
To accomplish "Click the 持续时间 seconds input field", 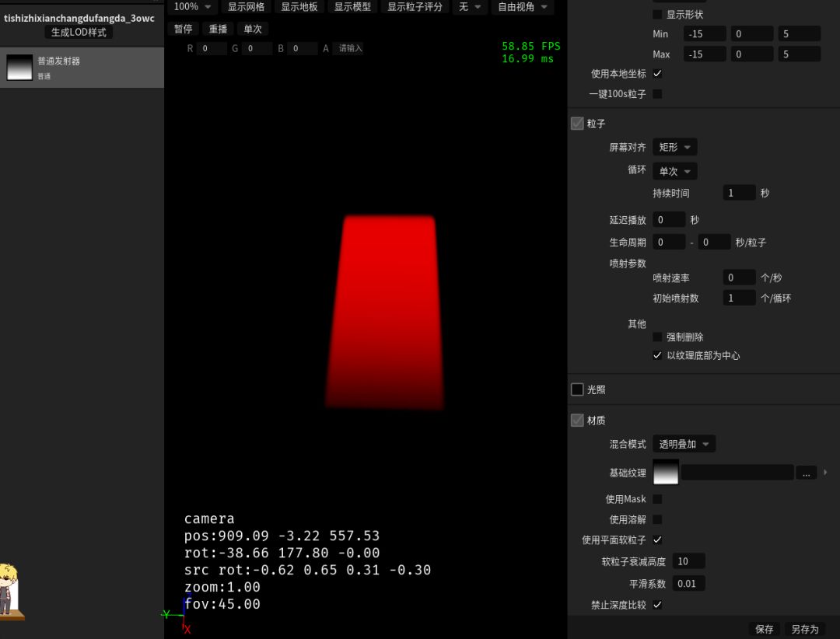I will [739, 193].
